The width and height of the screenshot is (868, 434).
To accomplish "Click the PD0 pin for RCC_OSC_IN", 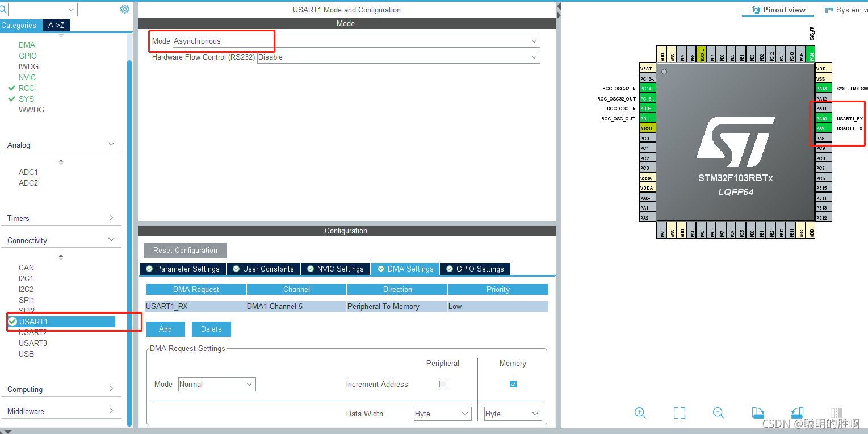I will click(x=648, y=108).
